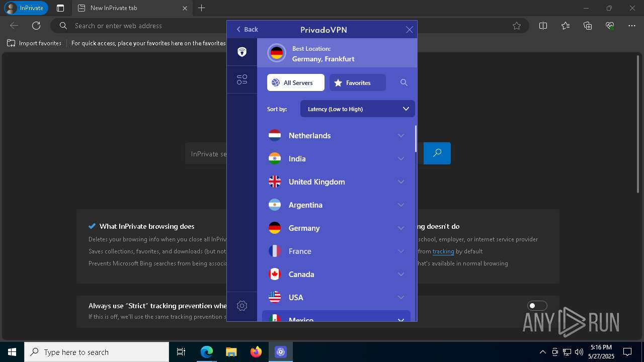Click the Argentina flag icon
Viewport: 644px width, 362px height.
click(x=275, y=205)
